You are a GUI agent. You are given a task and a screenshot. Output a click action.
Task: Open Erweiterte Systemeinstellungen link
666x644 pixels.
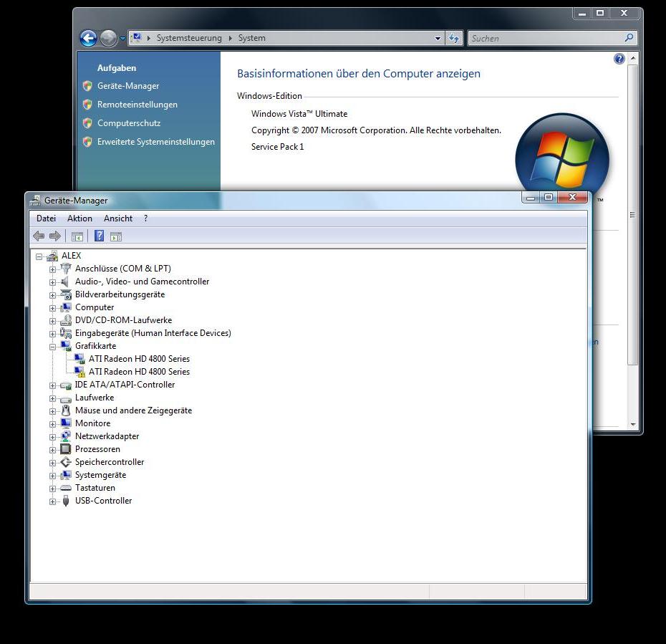click(156, 142)
